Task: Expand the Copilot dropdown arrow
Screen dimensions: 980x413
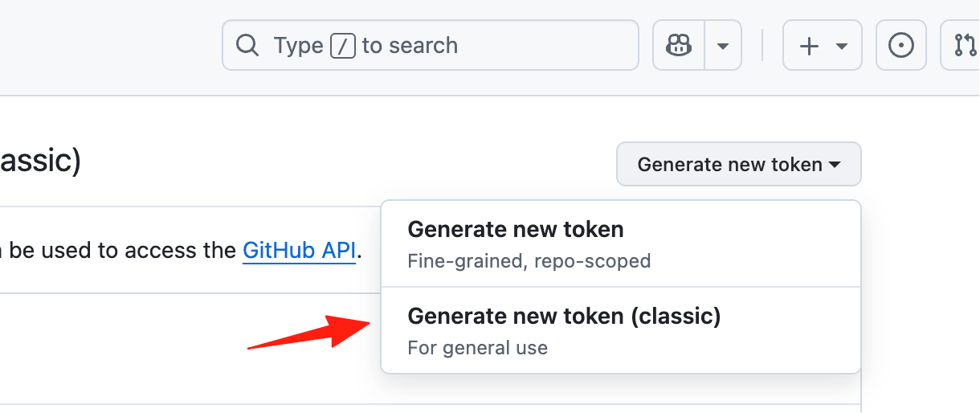Action: pos(723,46)
